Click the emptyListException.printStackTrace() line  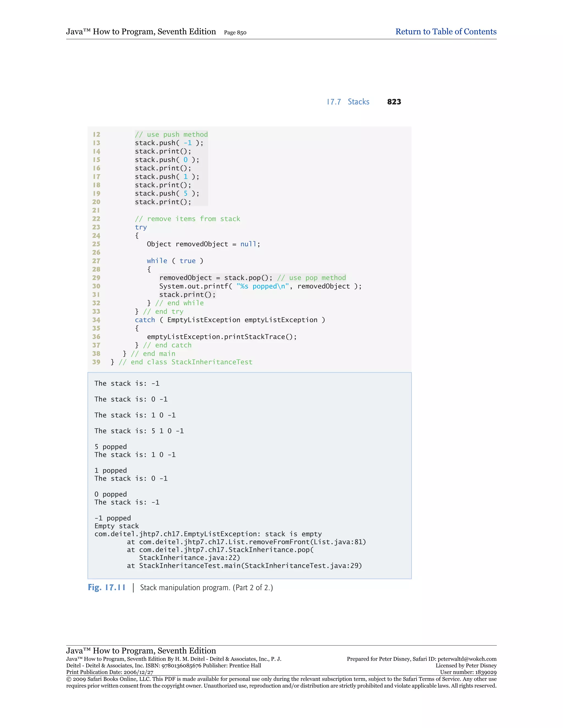(x=222, y=337)
